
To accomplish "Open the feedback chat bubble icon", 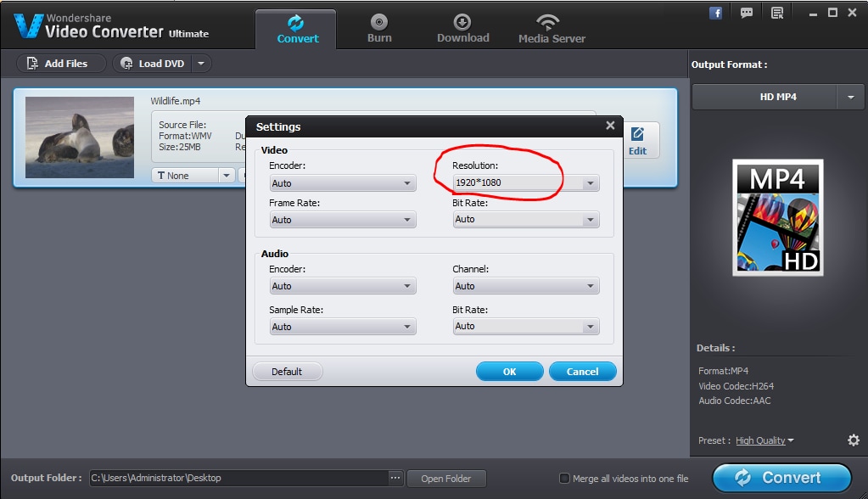I will point(746,13).
